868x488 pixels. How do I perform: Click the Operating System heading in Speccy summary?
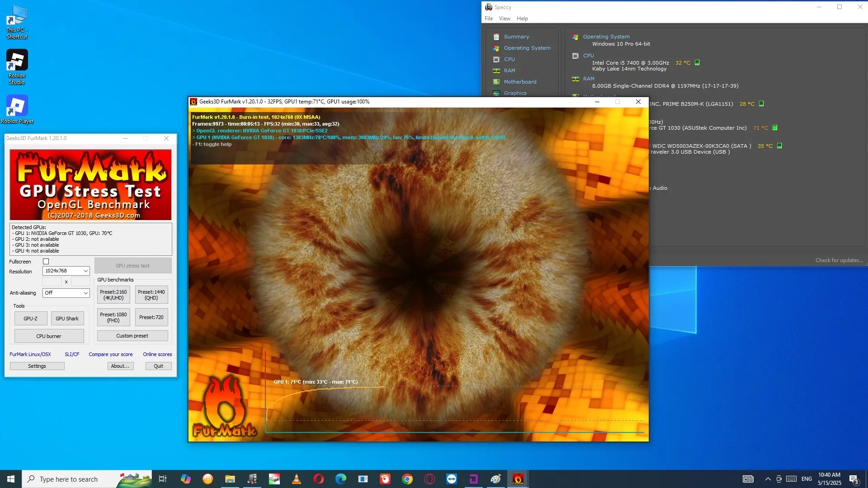point(606,37)
